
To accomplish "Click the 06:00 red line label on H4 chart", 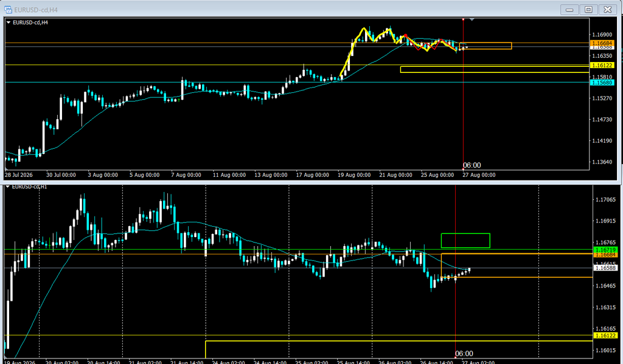I will tap(472, 165).
